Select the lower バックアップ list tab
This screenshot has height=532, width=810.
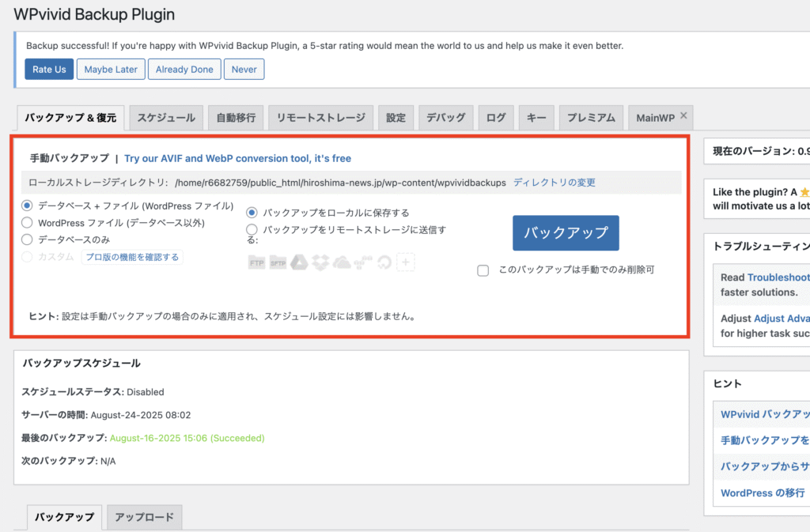pyautogui.click(x=65, y=517)
